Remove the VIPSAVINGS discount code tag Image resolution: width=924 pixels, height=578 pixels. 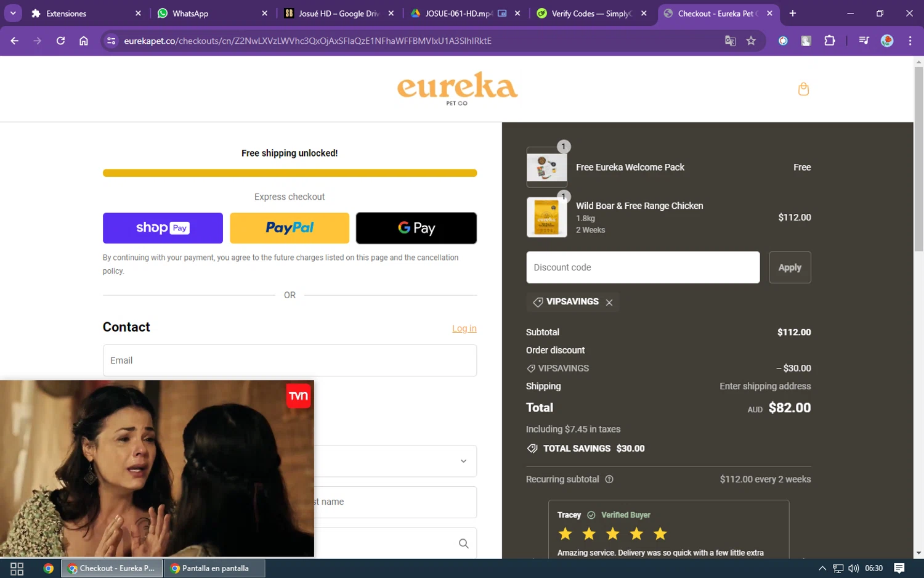coord(609,303)
